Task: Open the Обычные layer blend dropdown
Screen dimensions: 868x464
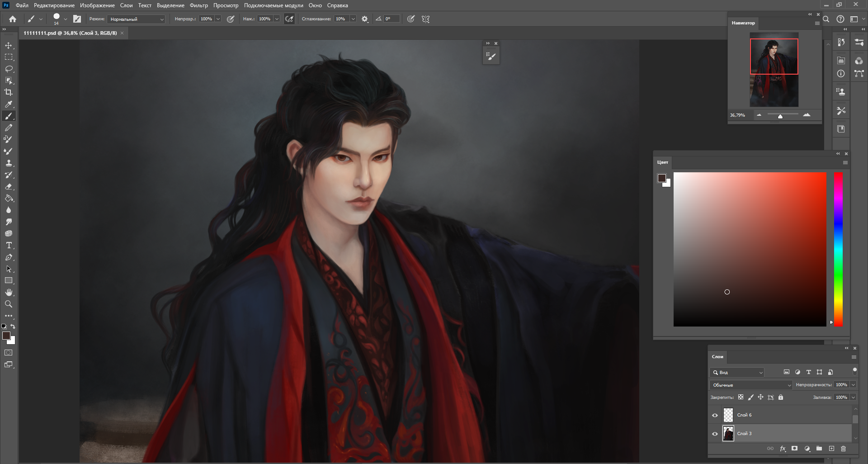Action: coord(751,385)
